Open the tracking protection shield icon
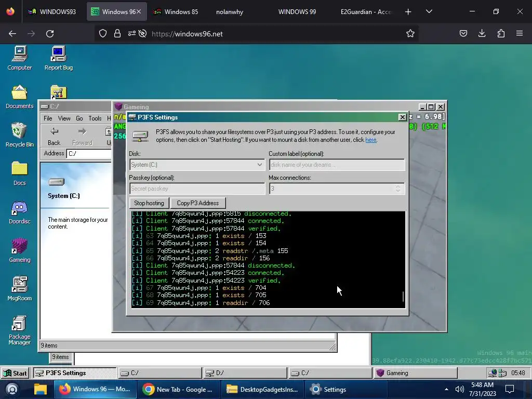Screen dimensions: 532x399 pyautogui.click(x=103, y=34)
